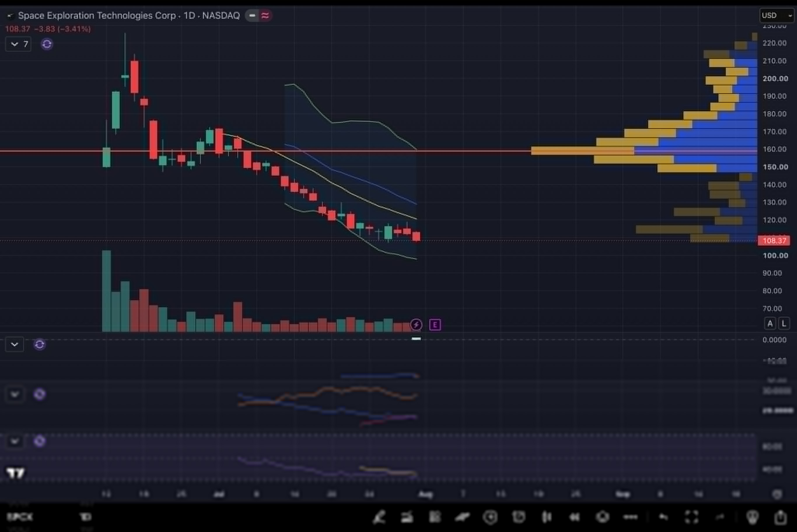
Task: Tap the purple icon in the 0.0000 pane
Action: [39, 345]
